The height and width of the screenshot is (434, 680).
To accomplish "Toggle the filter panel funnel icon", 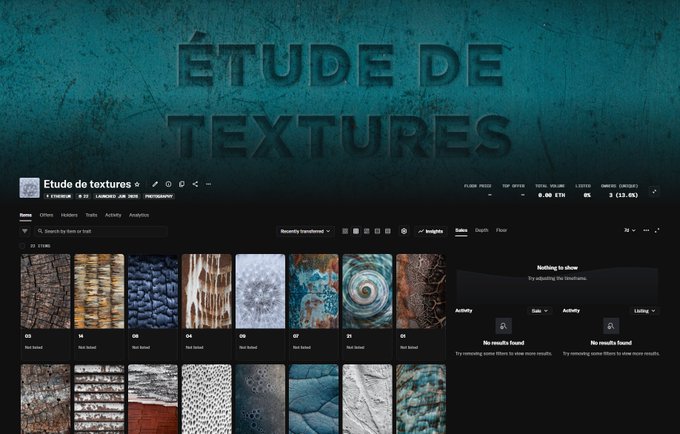I will pyautogui.click(x=25, y=231).
